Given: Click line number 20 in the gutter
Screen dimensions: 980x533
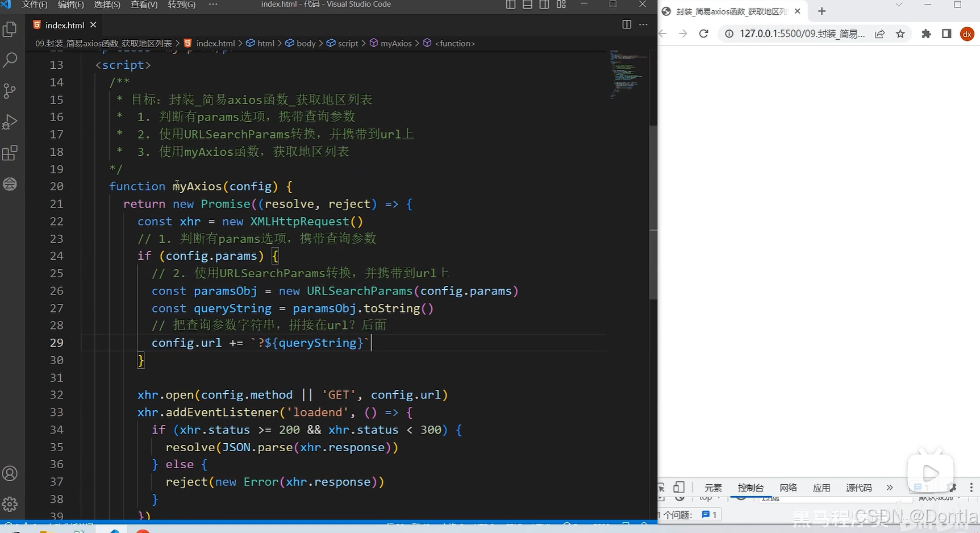Looking at the screenshot, I should (x=56, y=186).
